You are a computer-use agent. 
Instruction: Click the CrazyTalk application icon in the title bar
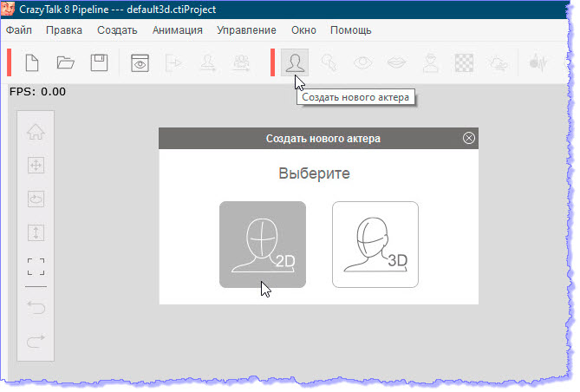pyautogui.click(x=8, y=9)
